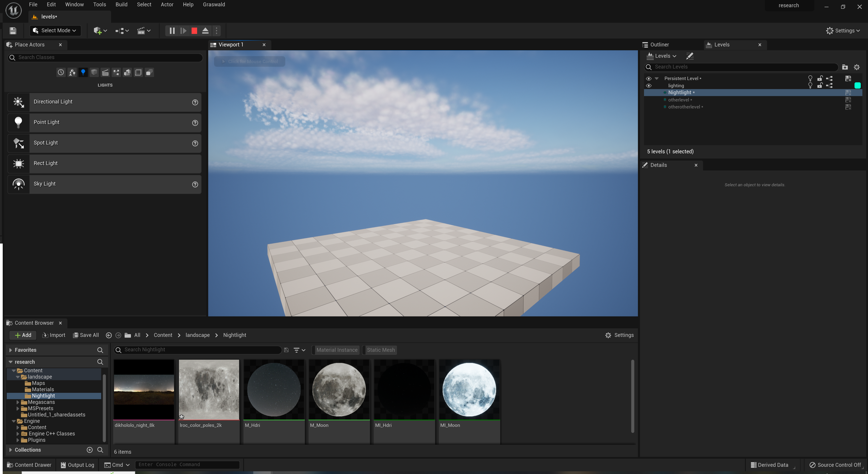Viewport: 868px width, 474px height.
Task: Save the current level with the floppy icon
Action: pyautogui.click(x=13, y=31)
